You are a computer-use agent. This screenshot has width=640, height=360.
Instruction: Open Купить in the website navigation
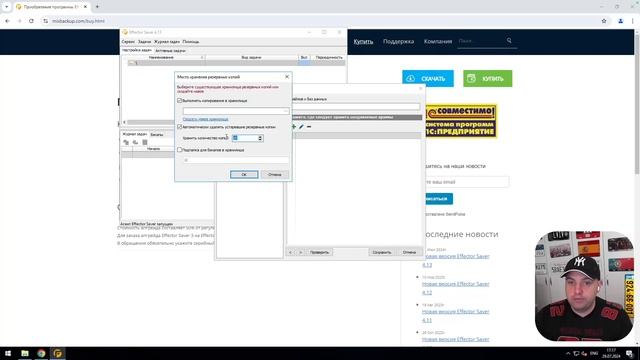(x=363, y=41)
